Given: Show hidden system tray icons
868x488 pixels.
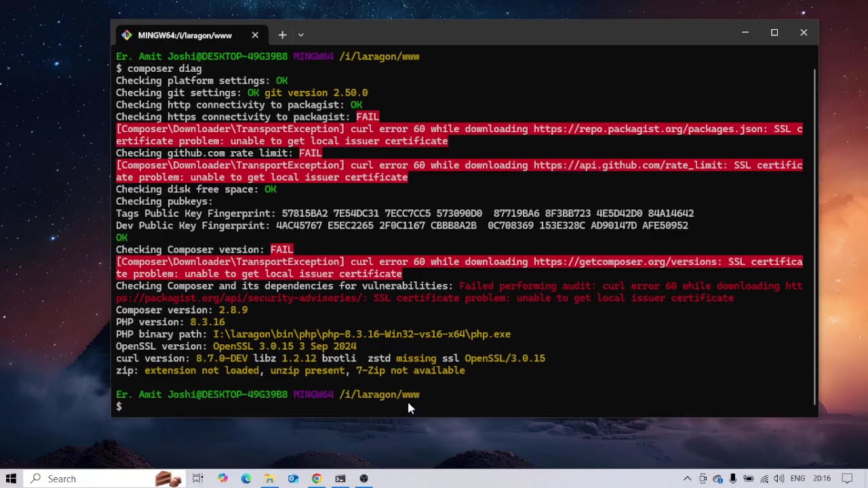Looking at the screenshot, I should 687,479.
